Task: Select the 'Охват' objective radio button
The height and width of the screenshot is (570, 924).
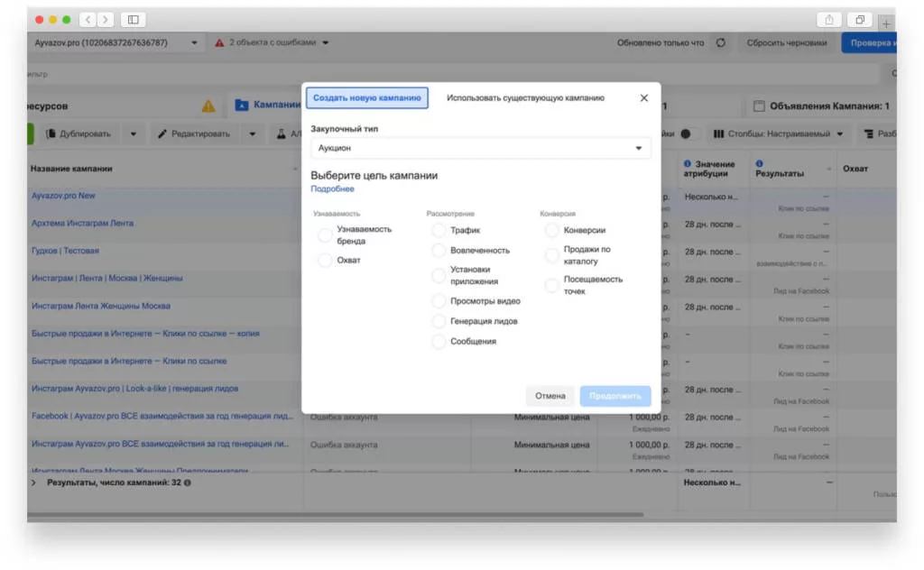Action: [325, 260]
